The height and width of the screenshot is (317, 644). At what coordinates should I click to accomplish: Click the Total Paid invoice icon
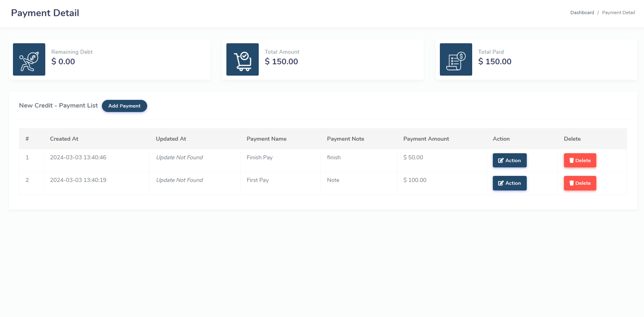(x=456, y=60)
